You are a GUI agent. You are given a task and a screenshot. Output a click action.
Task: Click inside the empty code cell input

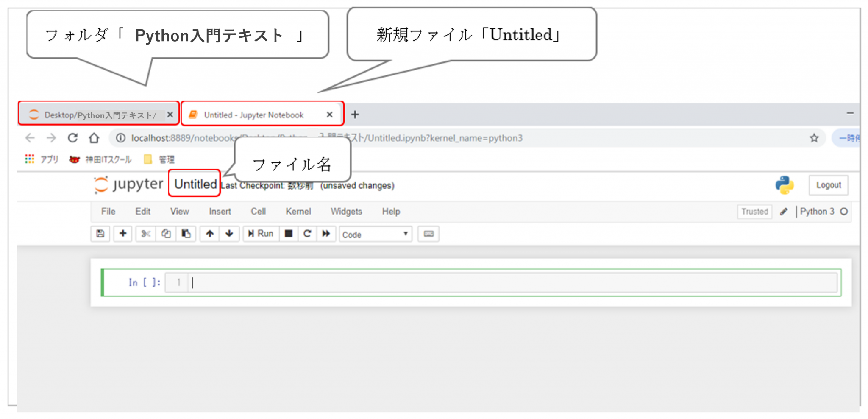tap(509, 283)
